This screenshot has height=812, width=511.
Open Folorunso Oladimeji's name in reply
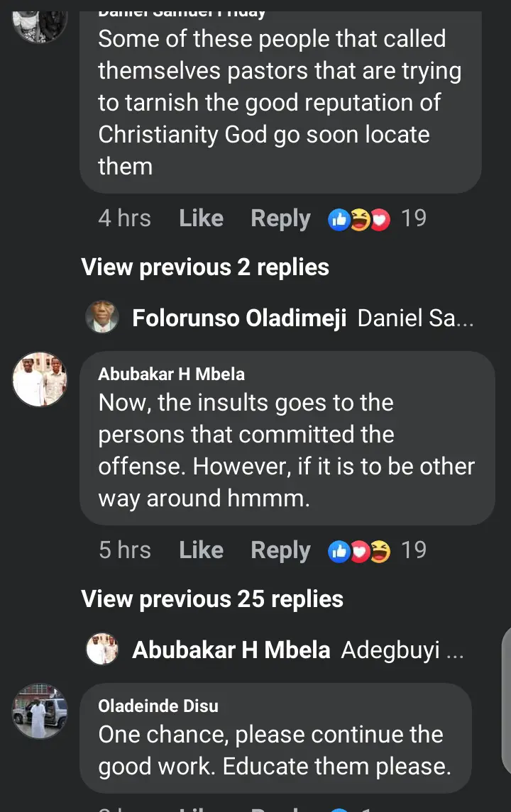tap(239, 318)
